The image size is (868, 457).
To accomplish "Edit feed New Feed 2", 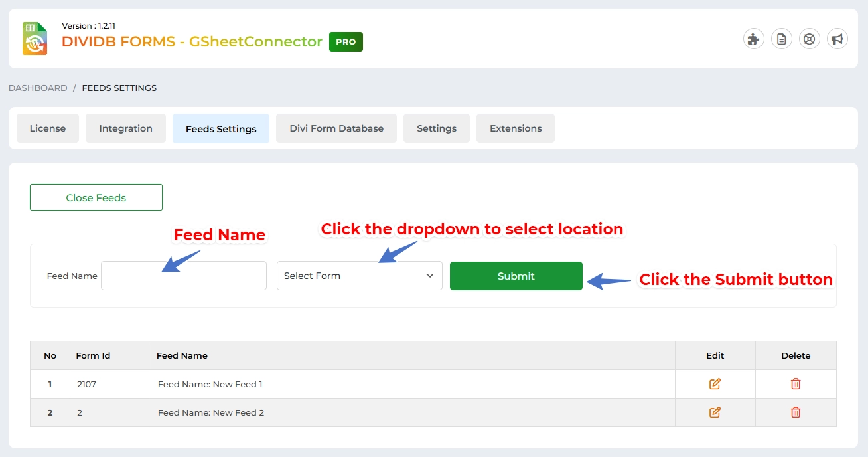I will click(x=715, y=412).
